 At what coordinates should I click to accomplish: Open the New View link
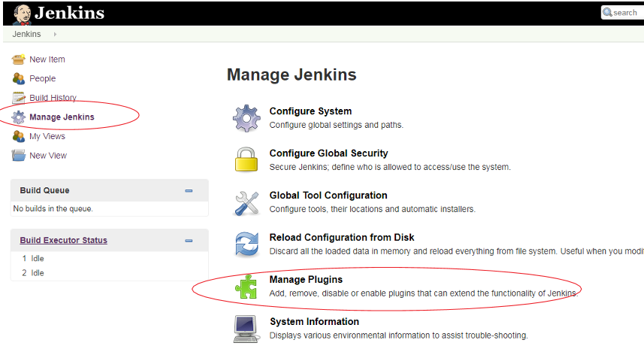[x=48, y=156]
